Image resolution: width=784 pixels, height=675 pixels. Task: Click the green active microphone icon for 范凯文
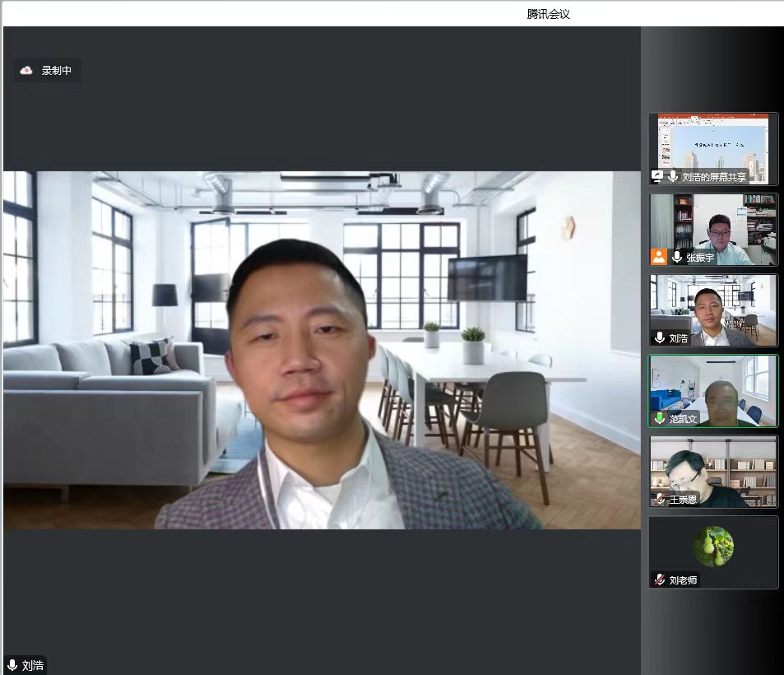pyautogui.click(x=659, y=418)
